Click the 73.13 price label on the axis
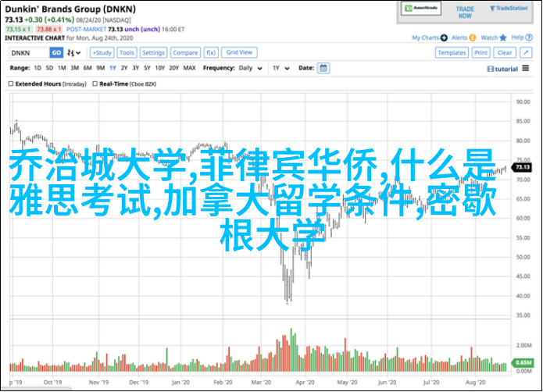The image size is (543, 392). (x=523, y=167)
